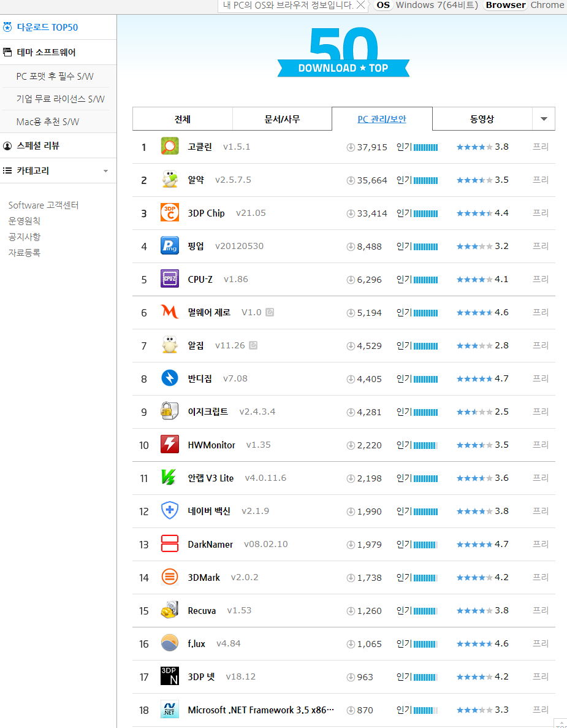Open the CPU-Z program name link

pos(200,279)
